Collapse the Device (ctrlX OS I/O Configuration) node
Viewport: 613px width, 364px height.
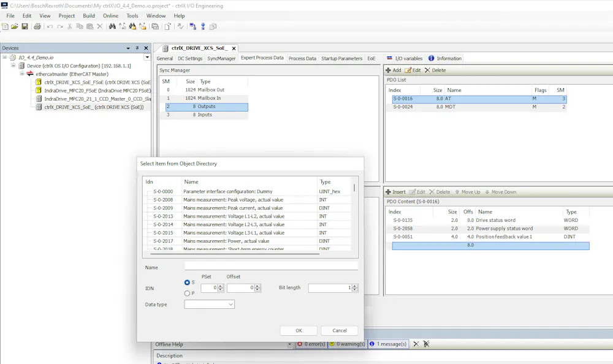tap(13, 66)
